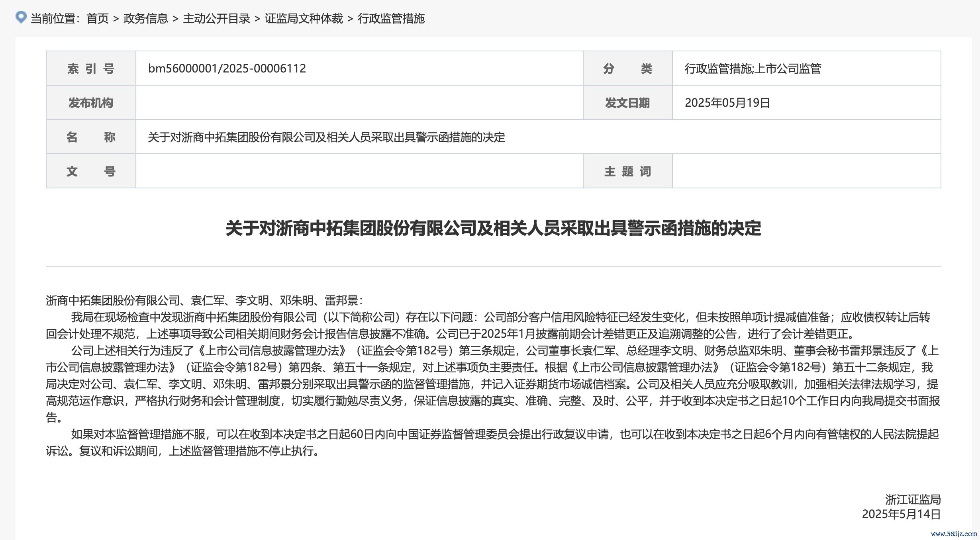
Task: Click the bold article headline
Action: click(493, 229)
